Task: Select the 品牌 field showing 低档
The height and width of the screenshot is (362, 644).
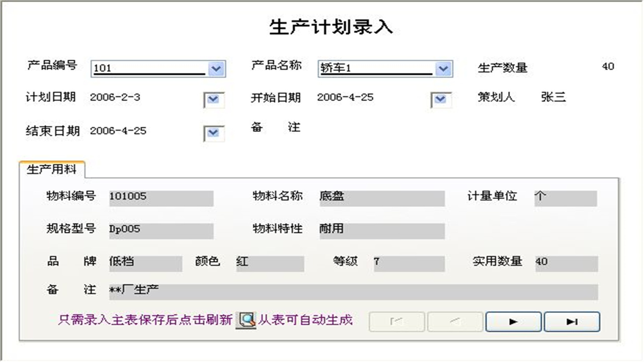Action: 145,263
